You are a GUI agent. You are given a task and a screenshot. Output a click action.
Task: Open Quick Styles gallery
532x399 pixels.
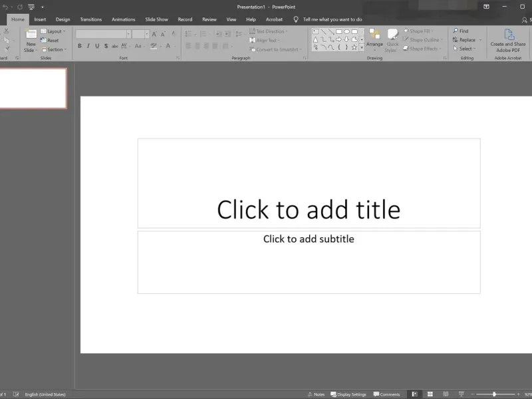click(392, 40)
